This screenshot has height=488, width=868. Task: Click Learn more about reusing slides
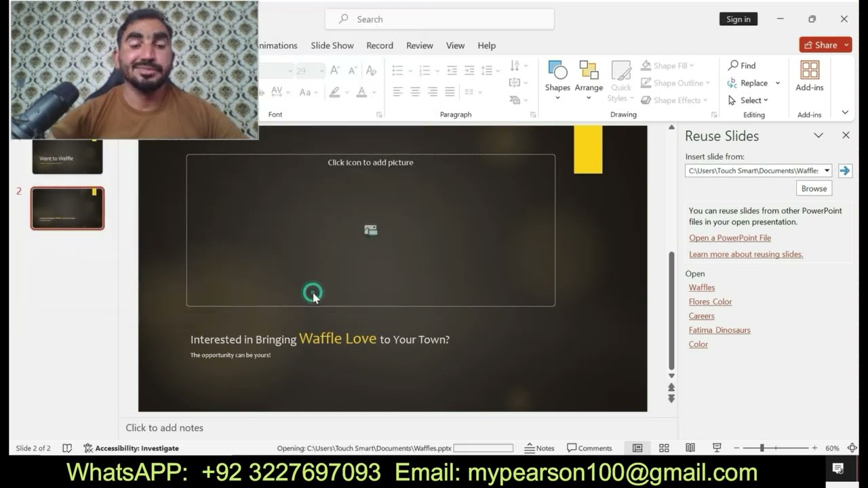click(x=746, y=254)
